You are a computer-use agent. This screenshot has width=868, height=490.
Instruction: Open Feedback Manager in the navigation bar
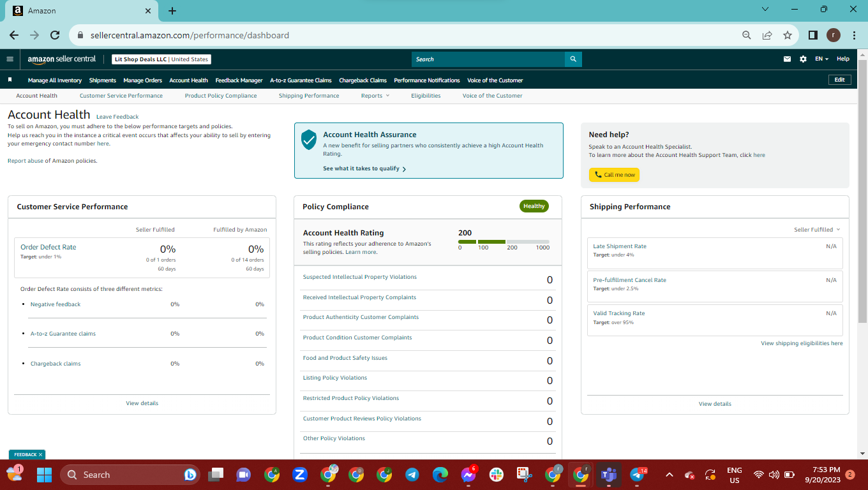pyautogui.click(x=239, y=80)
